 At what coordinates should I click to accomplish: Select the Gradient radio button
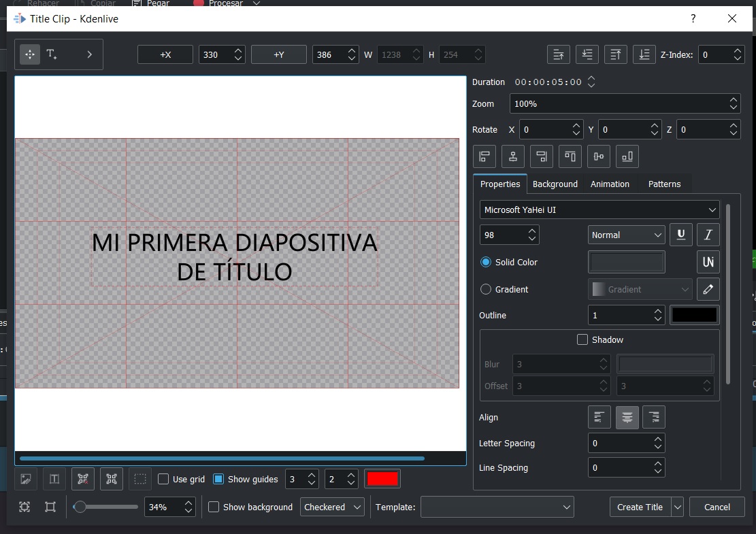click(486, 289)
